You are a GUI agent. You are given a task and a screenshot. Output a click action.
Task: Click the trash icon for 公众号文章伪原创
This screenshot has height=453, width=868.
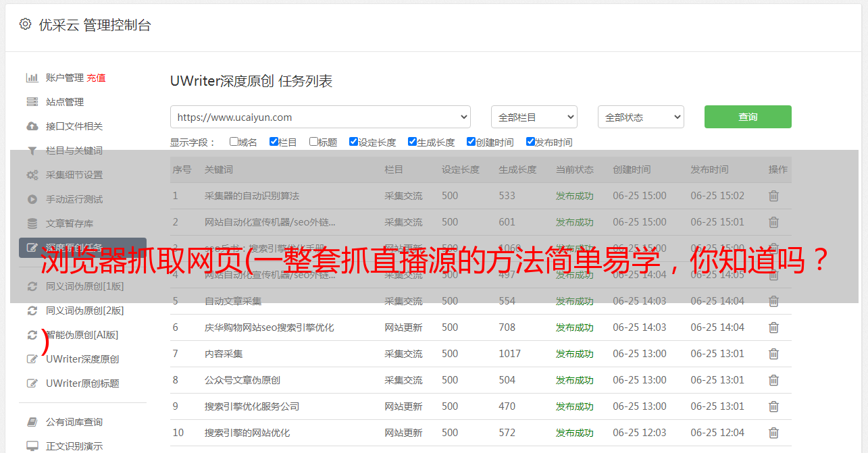point(773,380)
